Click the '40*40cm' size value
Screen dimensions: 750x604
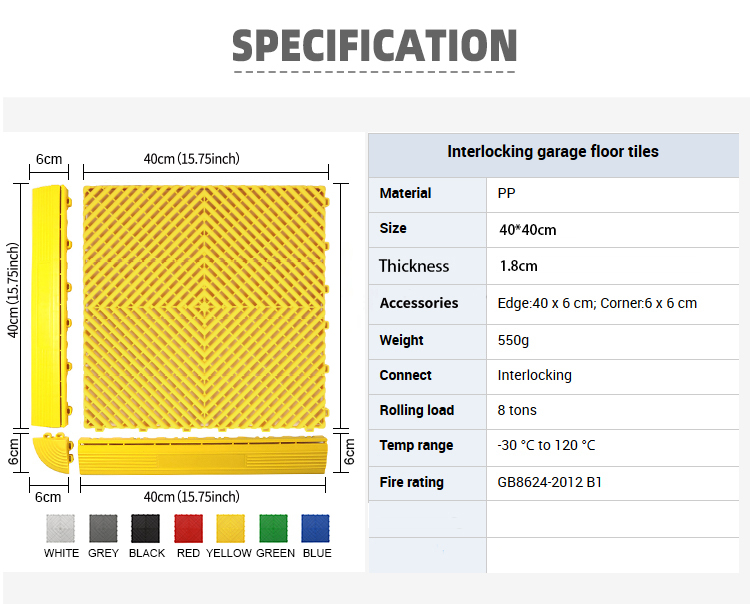pyautogui.click(x=528, y=230)
